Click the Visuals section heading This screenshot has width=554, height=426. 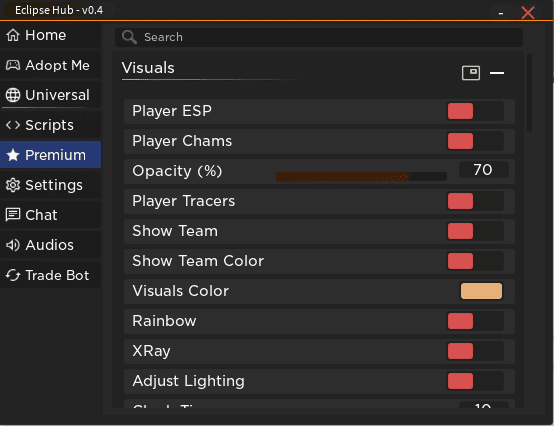point(148,68)
